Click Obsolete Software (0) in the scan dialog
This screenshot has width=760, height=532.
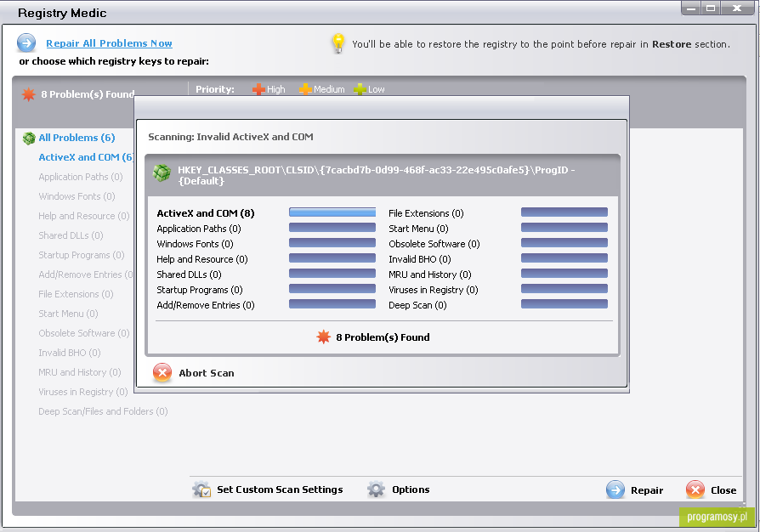tap(434, 244)
